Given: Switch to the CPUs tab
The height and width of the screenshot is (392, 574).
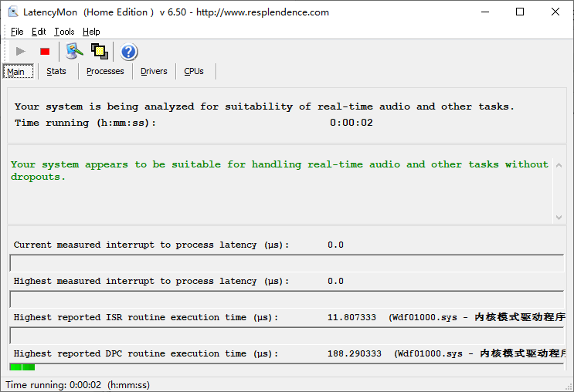Looking at the screenshot, I should click(x=194, y=71).
